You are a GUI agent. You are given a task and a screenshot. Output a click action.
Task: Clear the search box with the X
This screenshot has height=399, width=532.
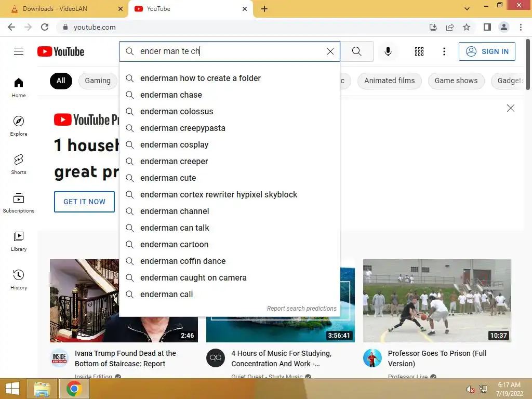tap(330, 51)
